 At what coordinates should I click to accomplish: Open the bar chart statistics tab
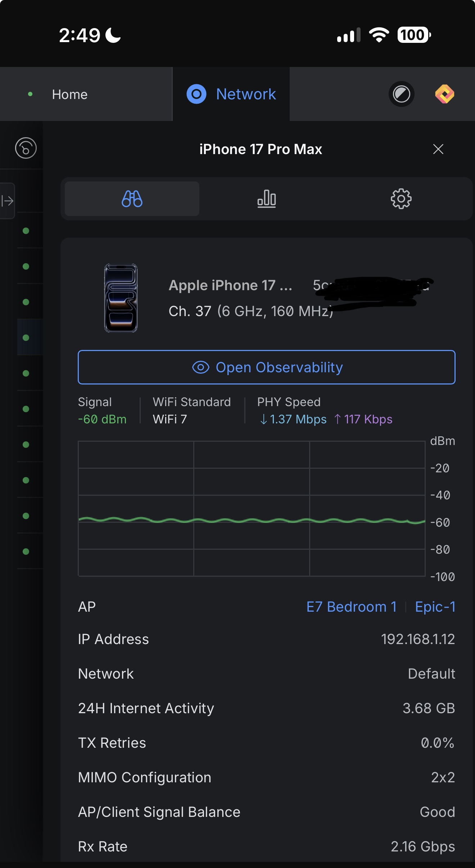coord(267,199)
